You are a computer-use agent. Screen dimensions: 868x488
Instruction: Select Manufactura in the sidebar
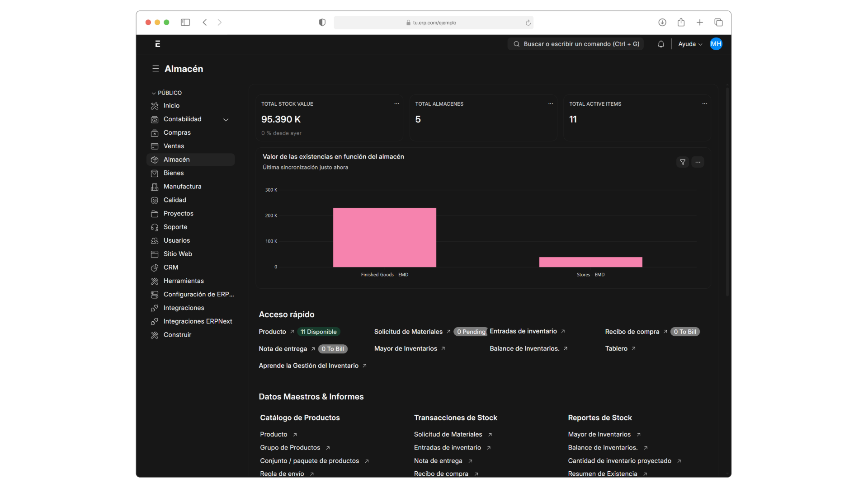pos(182,186)
